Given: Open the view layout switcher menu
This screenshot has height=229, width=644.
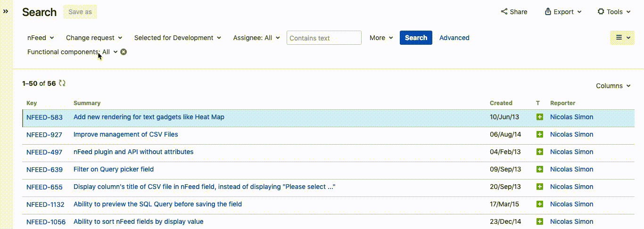Looking at the screenshot, I should (x=622, y=38).
